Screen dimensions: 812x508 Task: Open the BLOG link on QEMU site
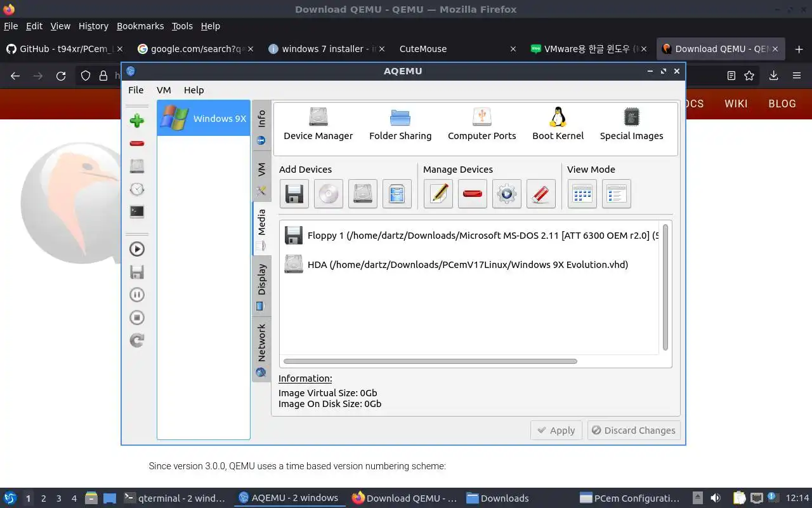click(782, 104)
